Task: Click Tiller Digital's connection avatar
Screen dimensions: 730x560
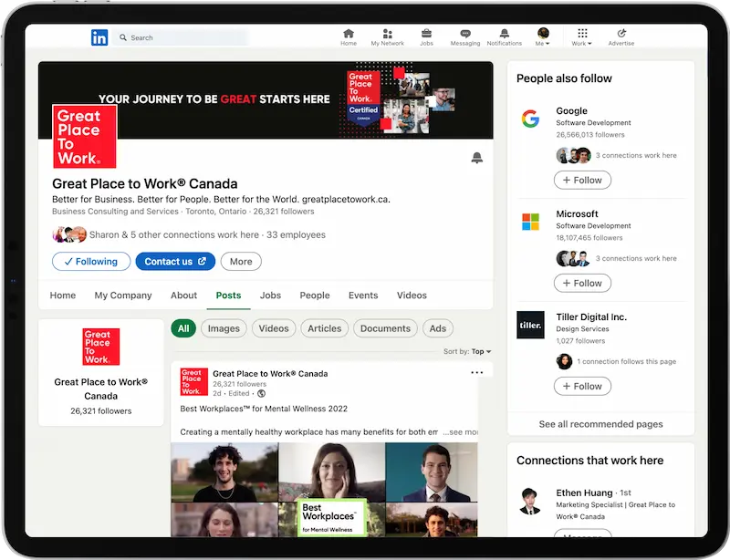Action: point(564,361)
